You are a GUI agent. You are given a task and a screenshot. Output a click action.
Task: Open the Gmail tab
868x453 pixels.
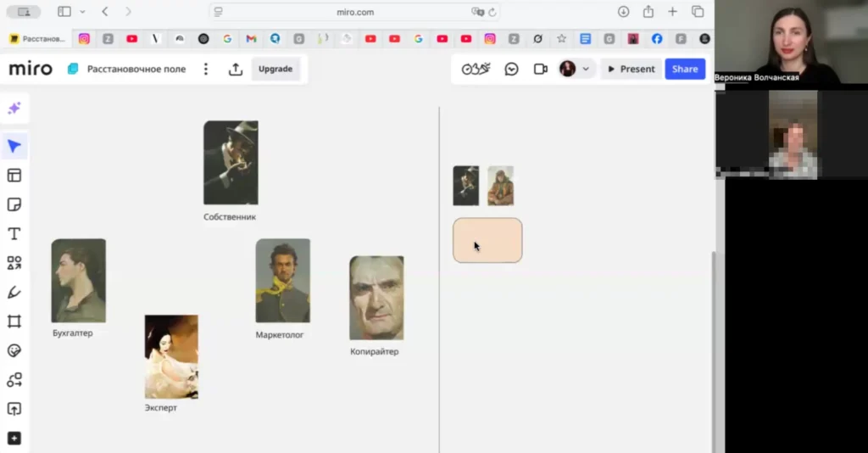pyautogui.click(x=251, y=39)
